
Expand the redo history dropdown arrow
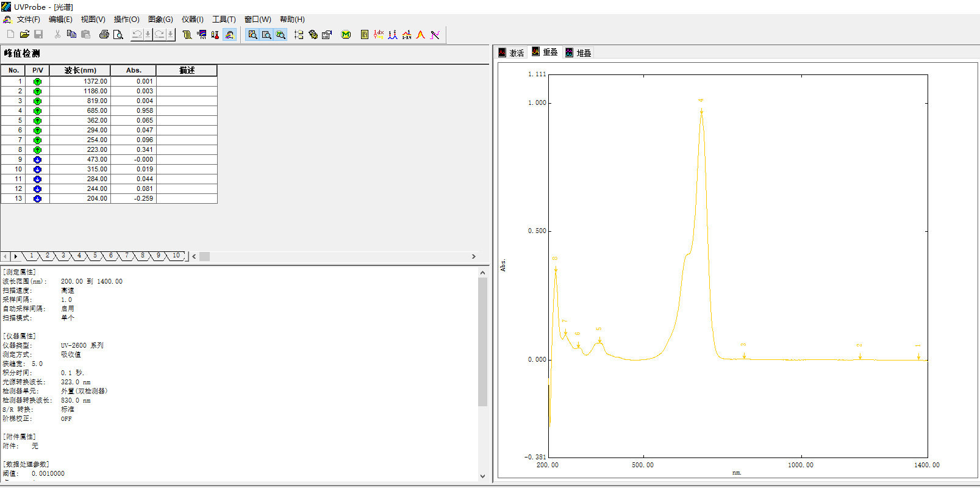[x=171, y=35]
